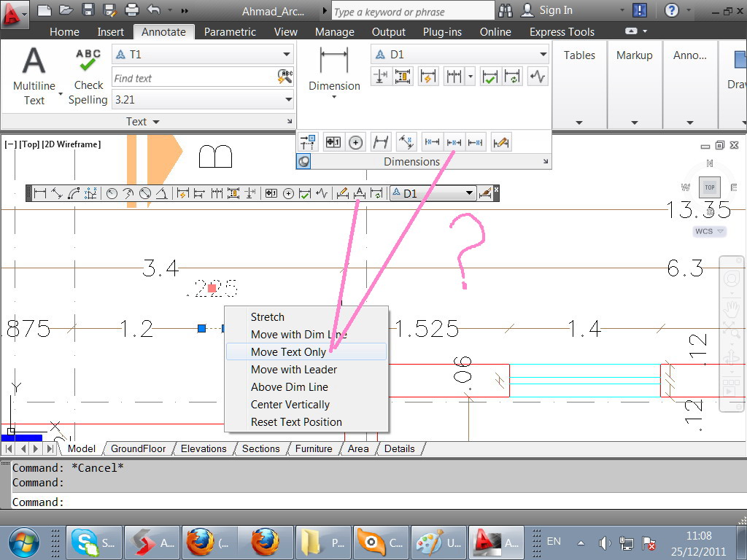
Task: Click the Reassociate dimension icon
Action: point(309,142)
